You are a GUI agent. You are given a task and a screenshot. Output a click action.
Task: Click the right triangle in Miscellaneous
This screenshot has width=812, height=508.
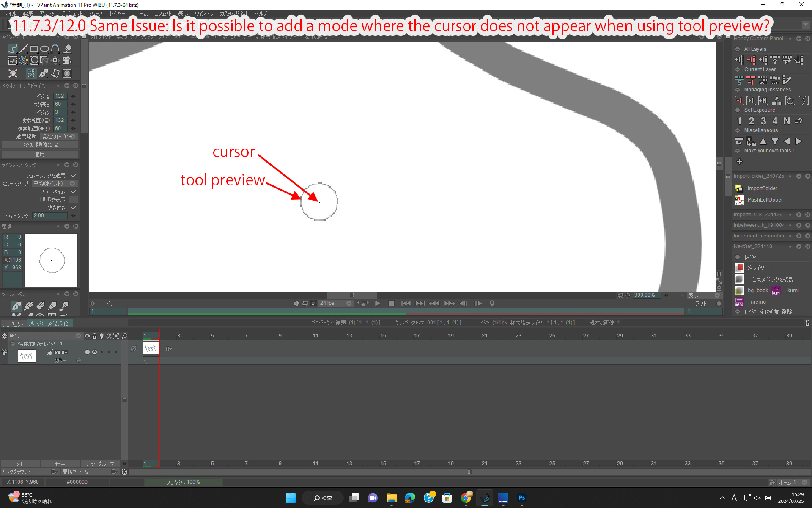tap(798, 141)
